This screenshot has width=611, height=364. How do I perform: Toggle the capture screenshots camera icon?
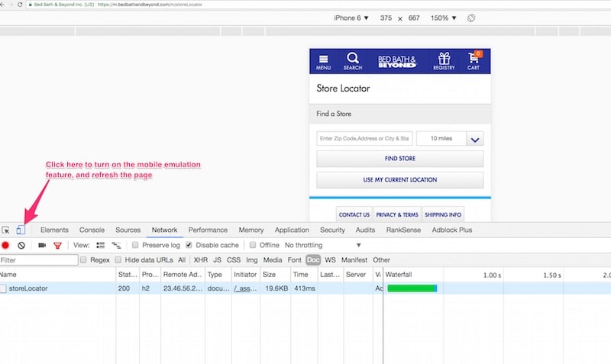click(x=42, y=245)
